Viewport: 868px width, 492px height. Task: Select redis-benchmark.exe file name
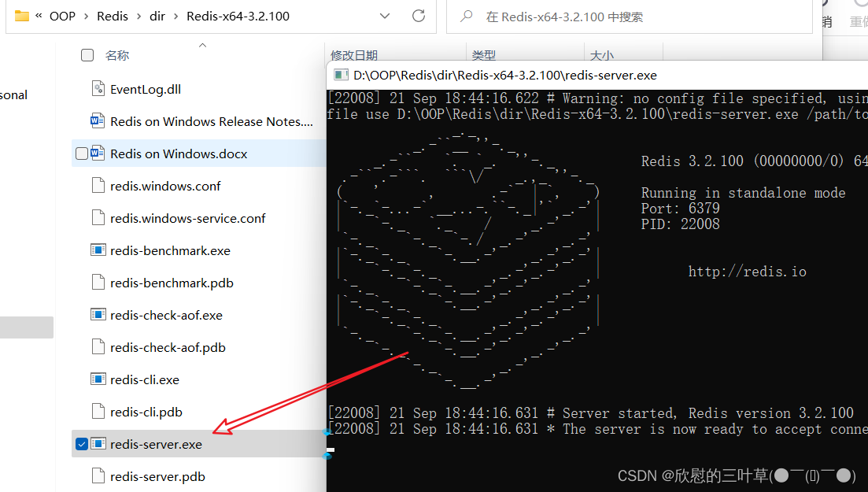tap(170, 250)
